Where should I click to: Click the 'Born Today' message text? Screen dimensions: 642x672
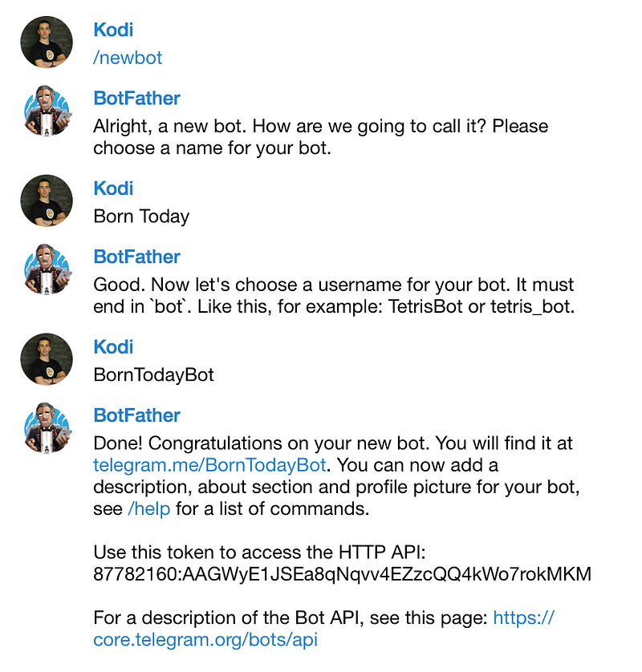point(141,217)
